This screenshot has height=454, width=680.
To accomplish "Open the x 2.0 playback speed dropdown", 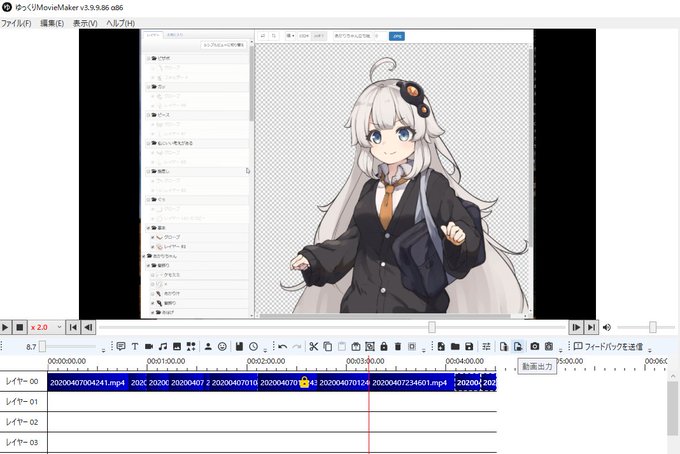I will click(x=46, y=327).
